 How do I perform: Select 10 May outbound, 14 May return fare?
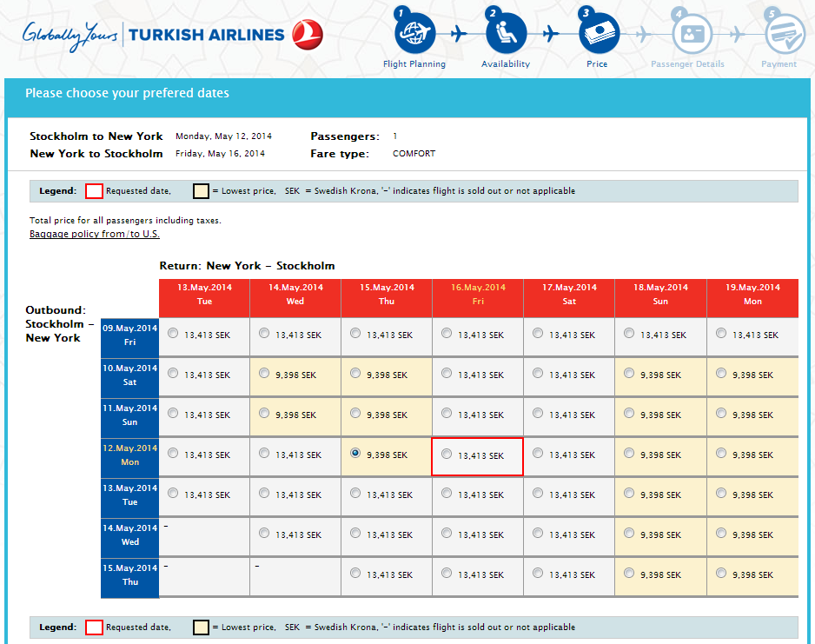pyautogui.click(x=264, y=374)
